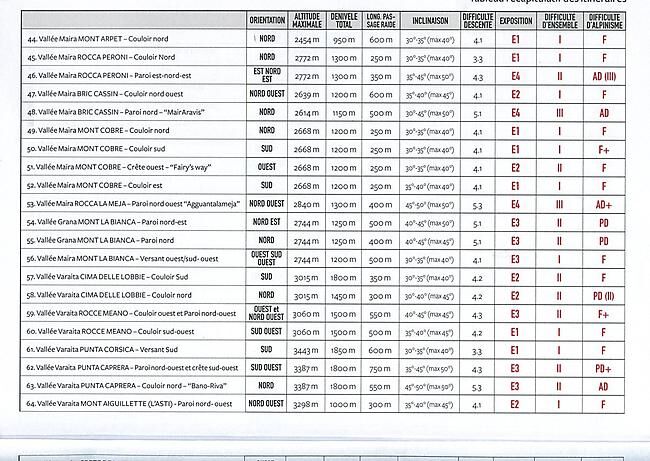650x461 pixels.
Task: Click the 1450 m denivele cell
Action: pos(343,296)
